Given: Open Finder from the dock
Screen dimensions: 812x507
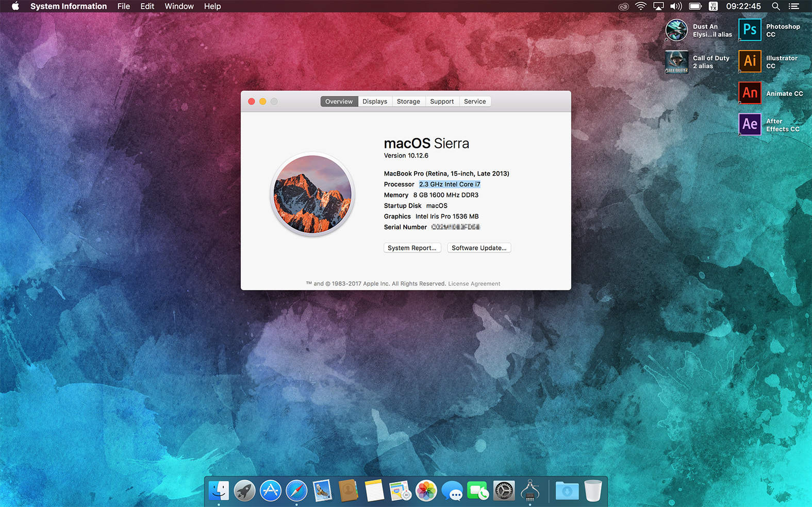Looking at the screenshot, I should pos(219,491).
